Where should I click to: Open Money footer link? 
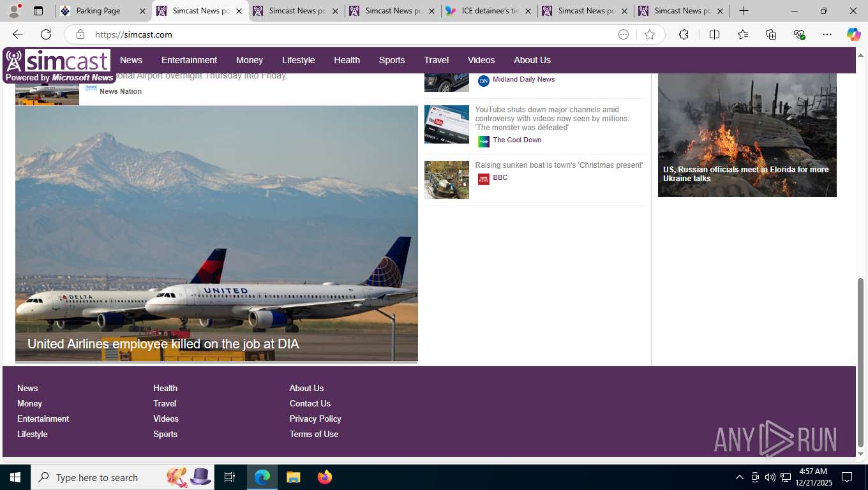[x=29, y=403]
